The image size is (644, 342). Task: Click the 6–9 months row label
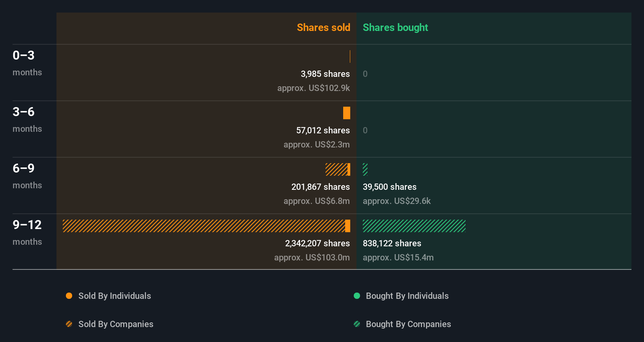tap(27, 176)
